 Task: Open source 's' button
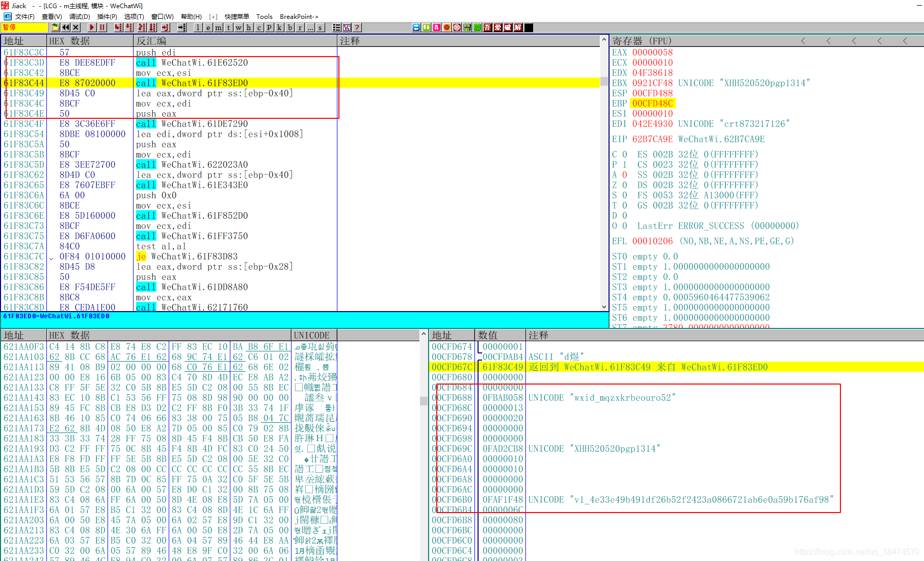click(x=320, y=28)
